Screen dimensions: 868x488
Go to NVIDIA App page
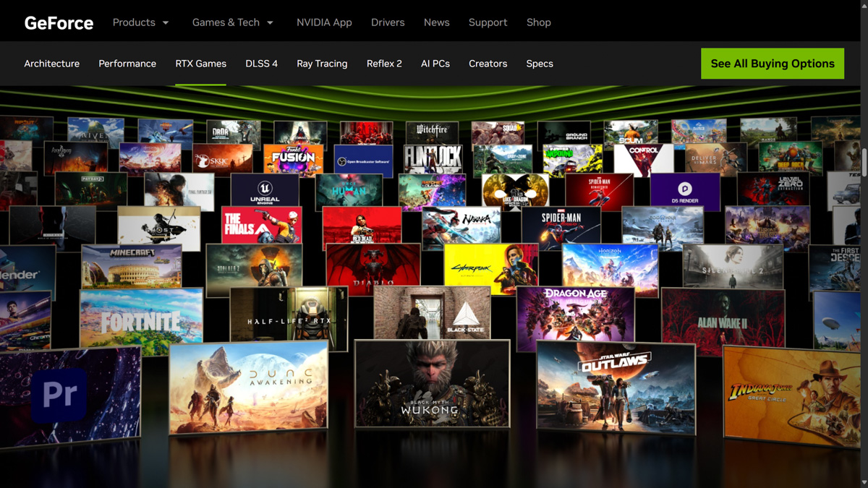324,22
